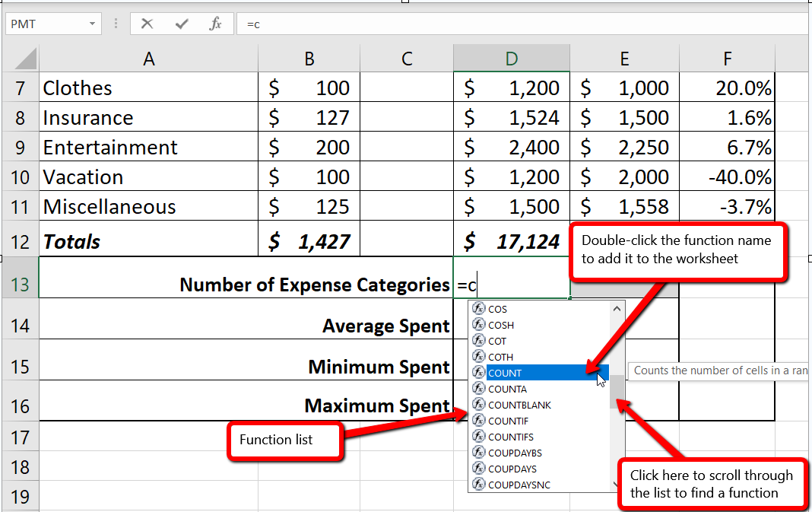Click the fx icon beside COSH function

(479, 325)
